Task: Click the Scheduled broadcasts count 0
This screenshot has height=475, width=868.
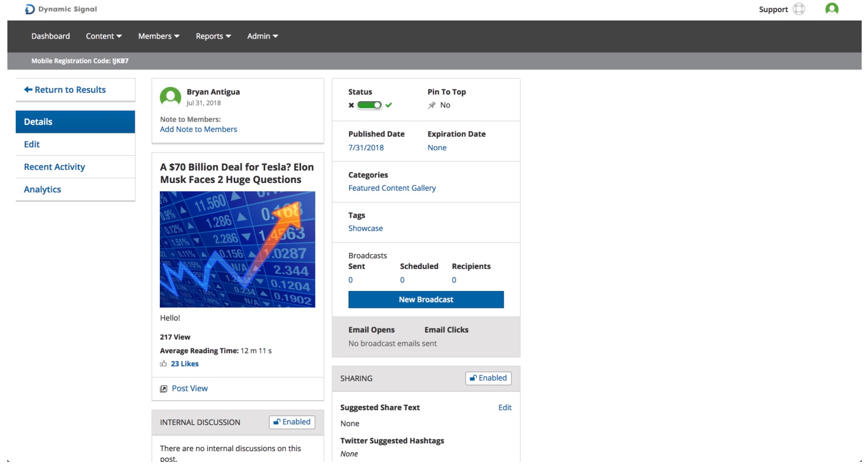Action: pos(402,280)
